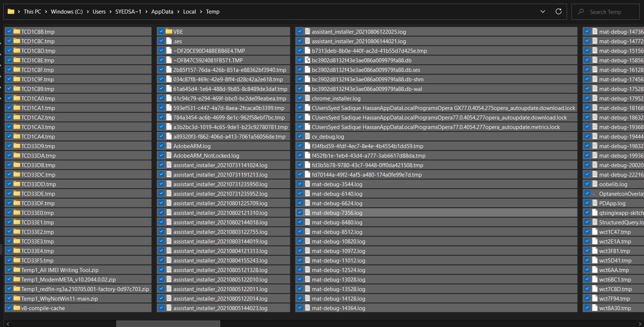
Task: Navigate to AppData breadcrumb segment
Action: [162, 12]
